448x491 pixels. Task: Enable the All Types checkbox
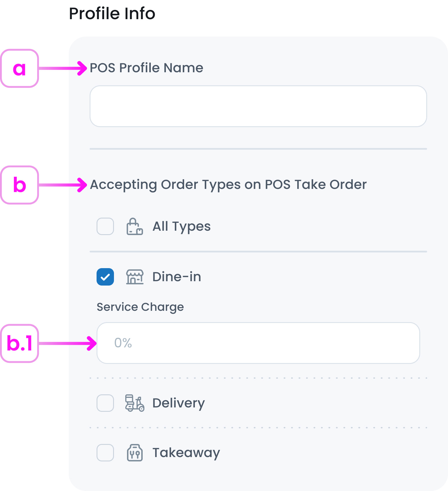(105, 227)
